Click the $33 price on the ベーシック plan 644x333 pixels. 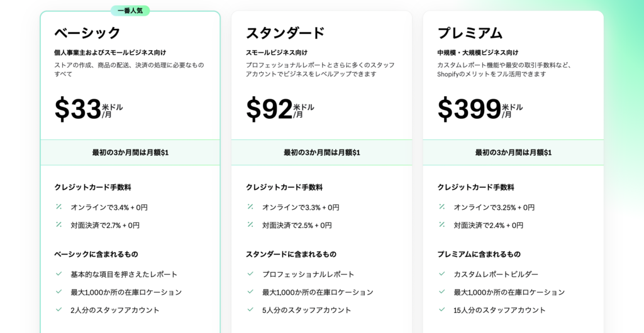pos(78,109)
